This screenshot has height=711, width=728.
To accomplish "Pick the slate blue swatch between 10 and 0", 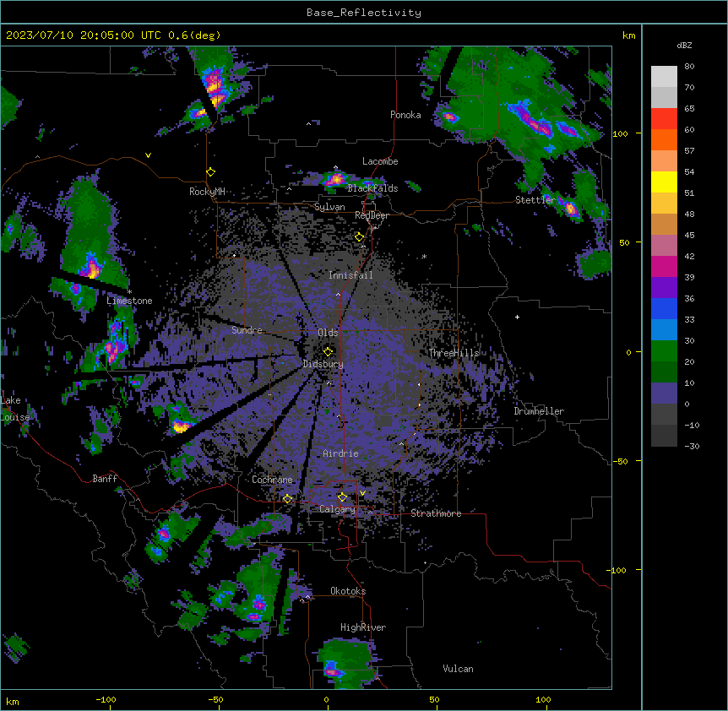I will pyautogui.click(x=664, y=393).
